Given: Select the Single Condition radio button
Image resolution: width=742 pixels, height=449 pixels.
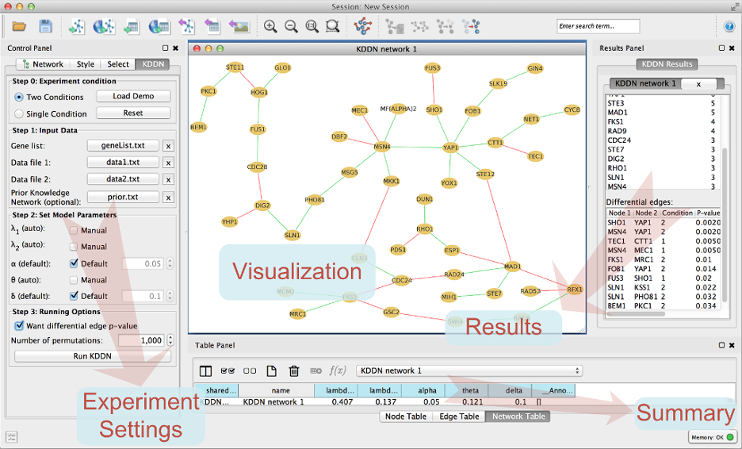Looking at the screenshot, I should (20, 113).
